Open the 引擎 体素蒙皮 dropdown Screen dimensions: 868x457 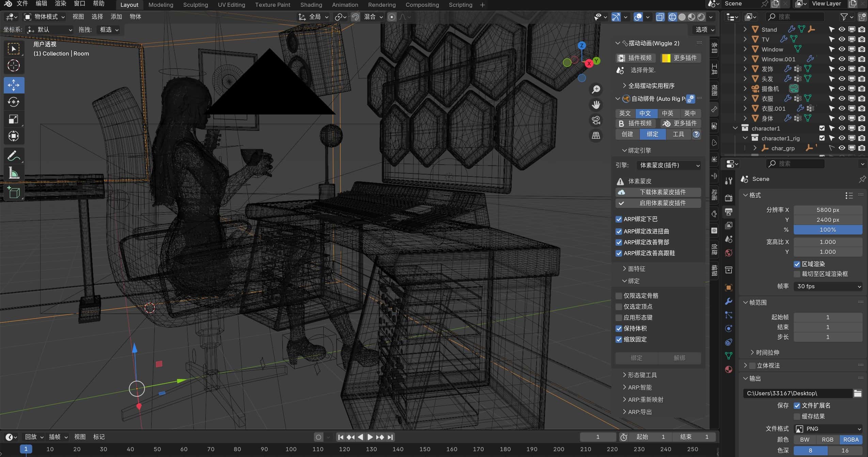tap(669, 165)
